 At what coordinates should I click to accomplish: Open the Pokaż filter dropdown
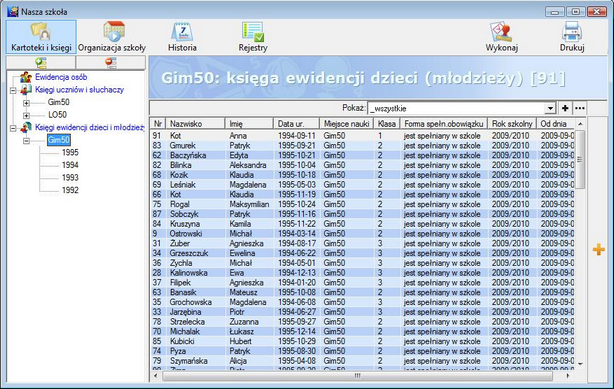(x=550, y=108)
